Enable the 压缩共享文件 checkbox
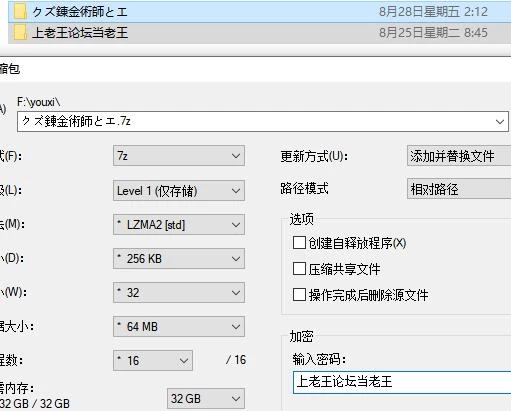511x411 pixels. pos(299,269)
